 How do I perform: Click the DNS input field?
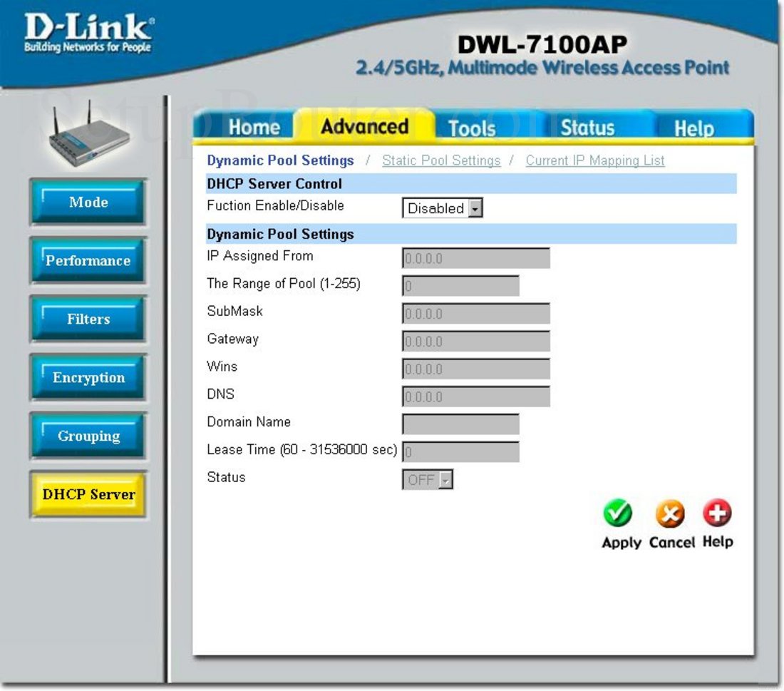(x=476, y=396)
